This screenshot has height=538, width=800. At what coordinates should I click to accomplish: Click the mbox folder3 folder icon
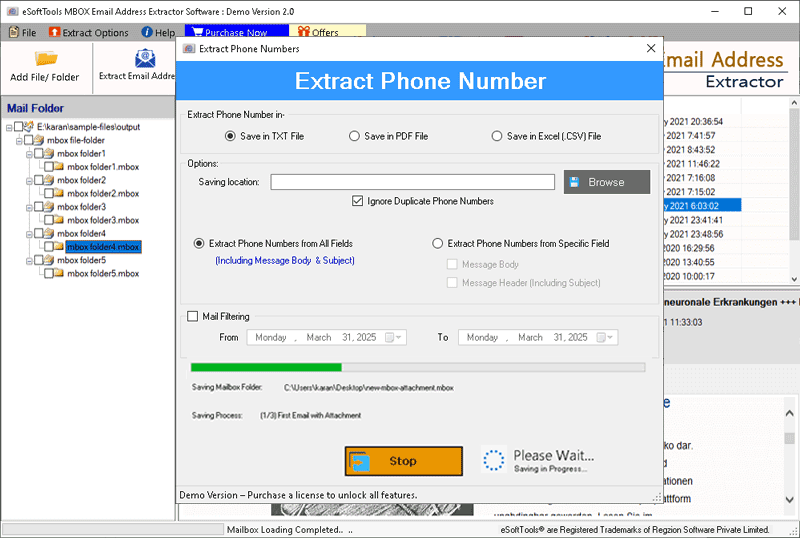click(49, 207)
